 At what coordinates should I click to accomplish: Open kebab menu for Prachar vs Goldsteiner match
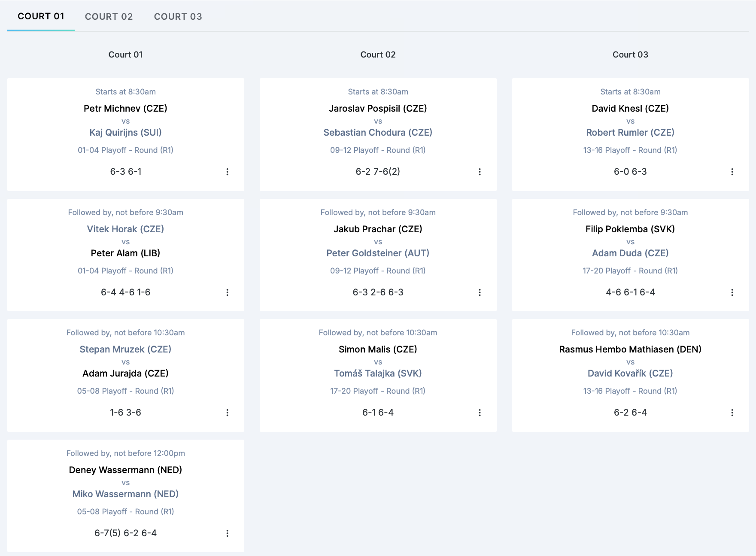coord(480,292)
